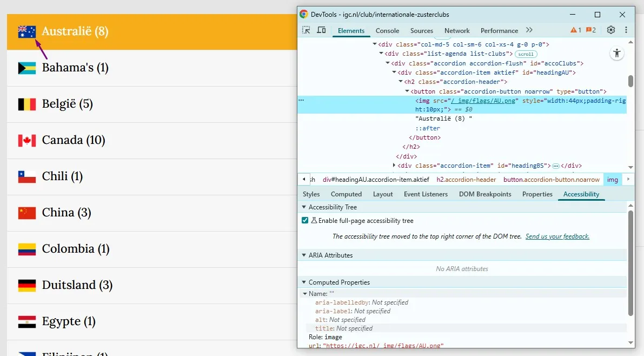Image resolution: width=644 pixels, height=356 pixels.
Task: Open the warnings count indicator
Action: point(575,30)
